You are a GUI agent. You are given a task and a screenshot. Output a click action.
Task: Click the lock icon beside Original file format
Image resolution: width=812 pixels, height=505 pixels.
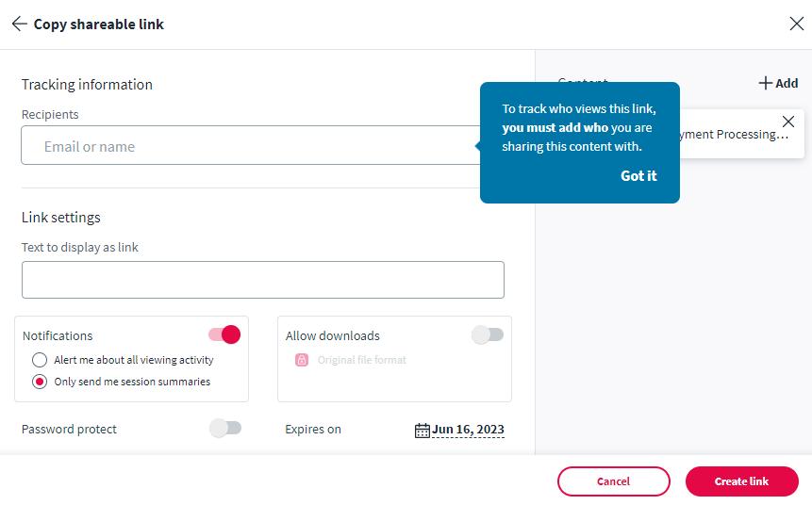click(x=302, y=360)
